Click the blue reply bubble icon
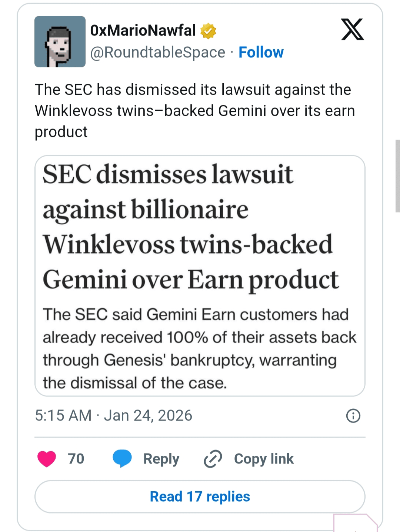The image size is (400, 532). [x=122, y=459]
